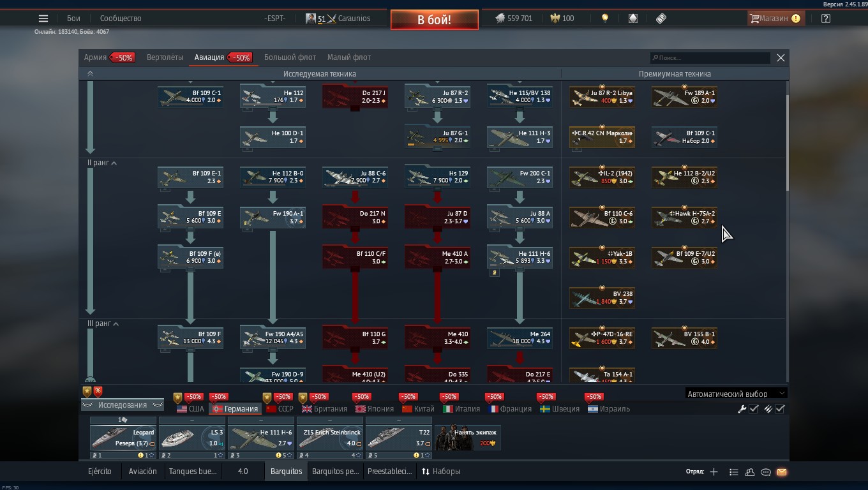Switch to the Большой флот tab

pyautogui.click(x=290, y=57)
